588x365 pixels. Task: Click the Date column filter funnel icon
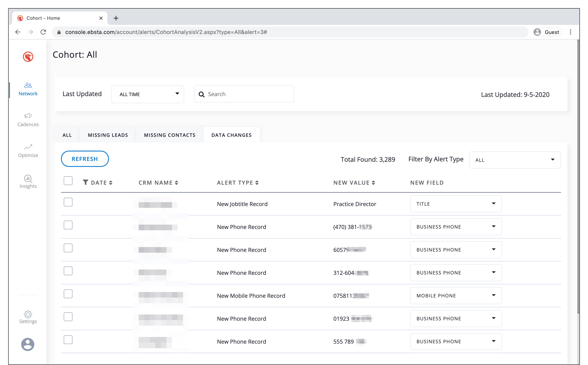(85, 182)
